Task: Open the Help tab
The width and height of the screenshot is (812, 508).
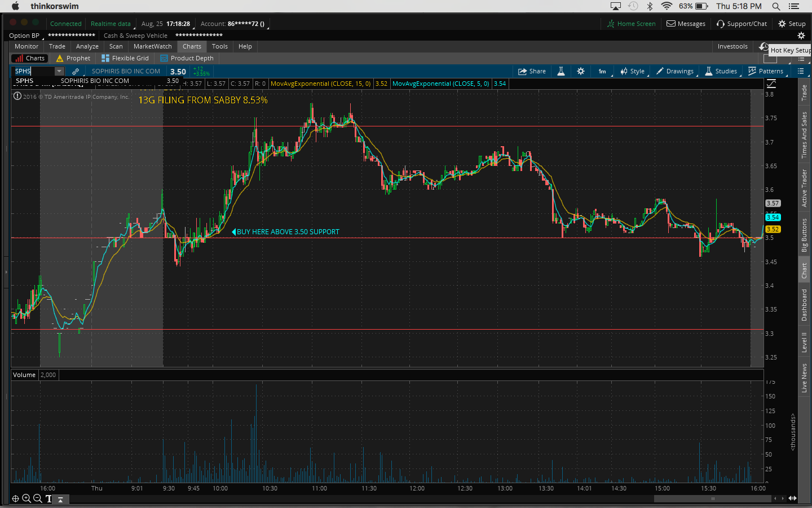Action: pos(245,46)
